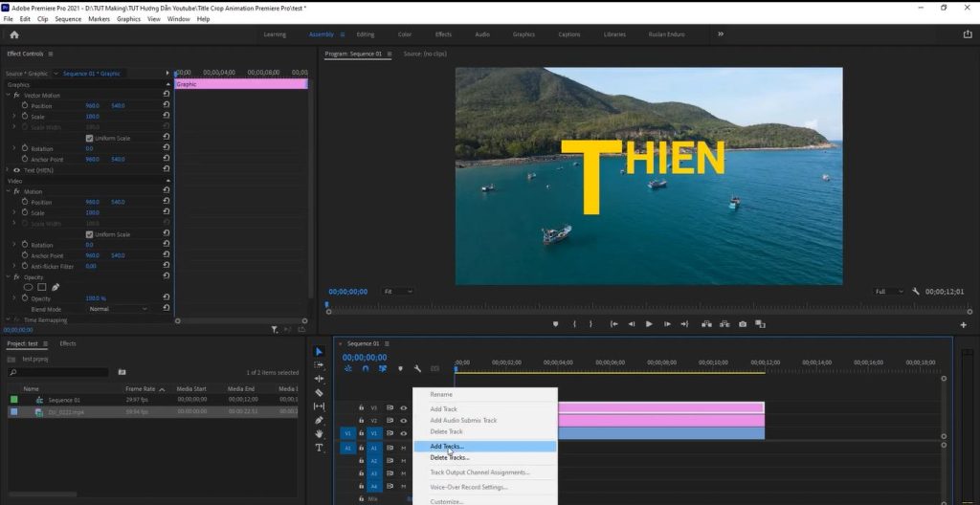The height and width of the screenshot is (505, 980).
Task: Go to In point
Action: [x=613, y=323]
